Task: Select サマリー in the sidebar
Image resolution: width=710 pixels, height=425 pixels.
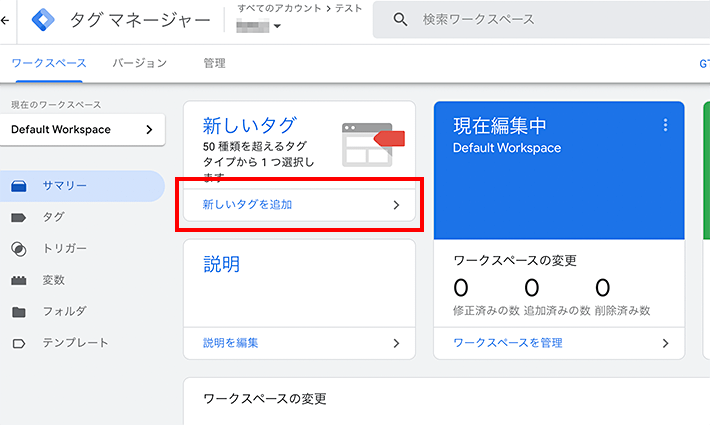Action: pyautogui.click(x=82, y=186)
